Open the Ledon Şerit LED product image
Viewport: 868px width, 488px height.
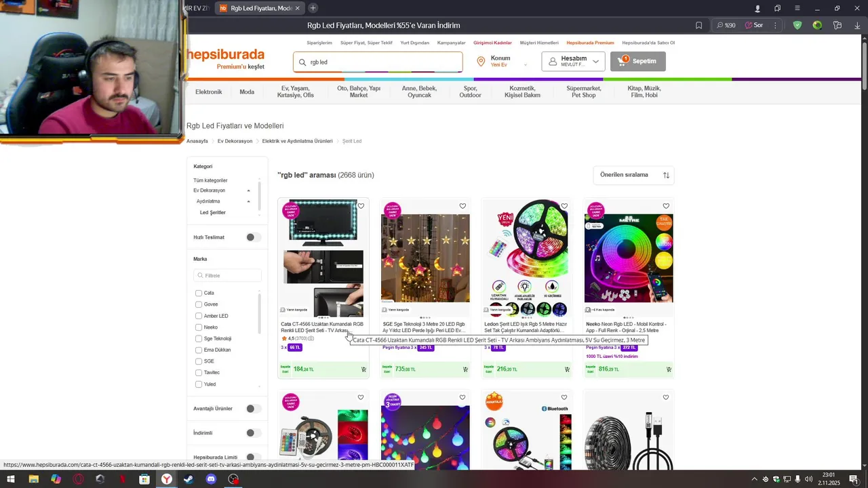coord(527,258)
